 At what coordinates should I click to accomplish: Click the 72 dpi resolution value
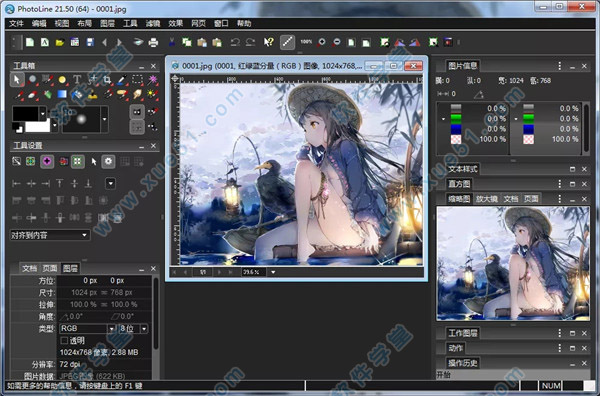[69, 364]
